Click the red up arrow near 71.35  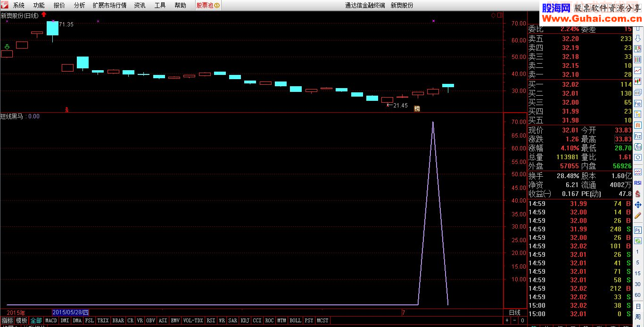[44, 15]
